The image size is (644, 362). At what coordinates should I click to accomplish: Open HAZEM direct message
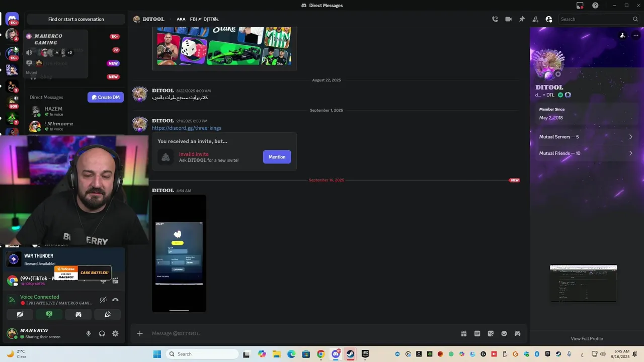pyautogui.click(x=75, y=111)
